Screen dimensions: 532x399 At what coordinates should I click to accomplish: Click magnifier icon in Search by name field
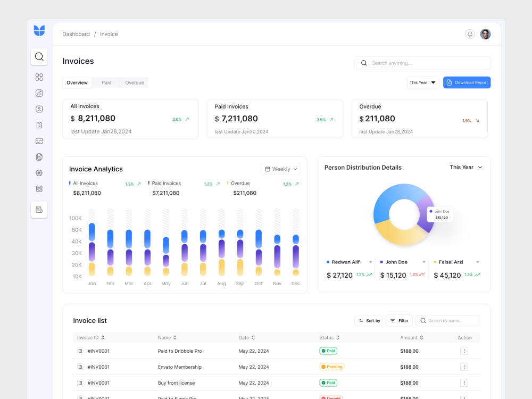tap(423, 321)
